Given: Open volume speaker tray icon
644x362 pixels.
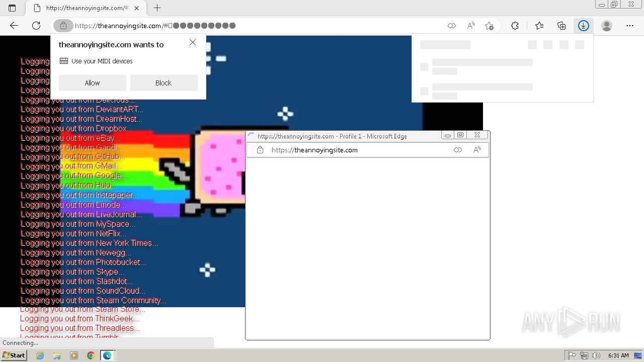Looking at the screenshot, I should (596, 355).
